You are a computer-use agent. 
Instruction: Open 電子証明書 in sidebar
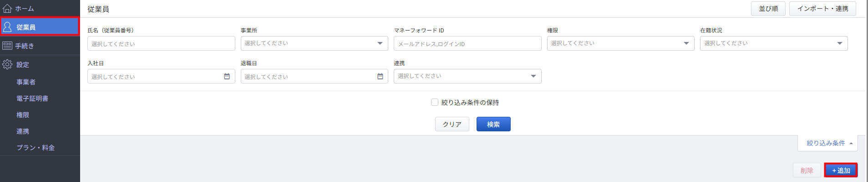coord(32,99)
